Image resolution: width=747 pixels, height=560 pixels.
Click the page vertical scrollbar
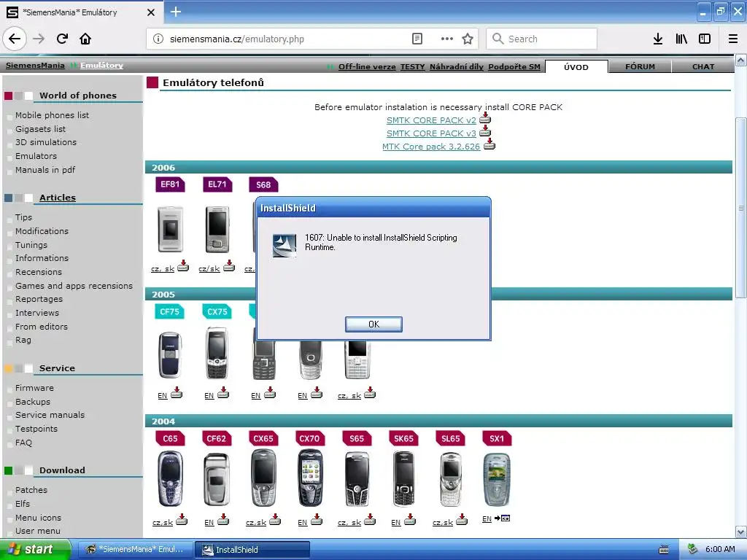coord(740,208)
